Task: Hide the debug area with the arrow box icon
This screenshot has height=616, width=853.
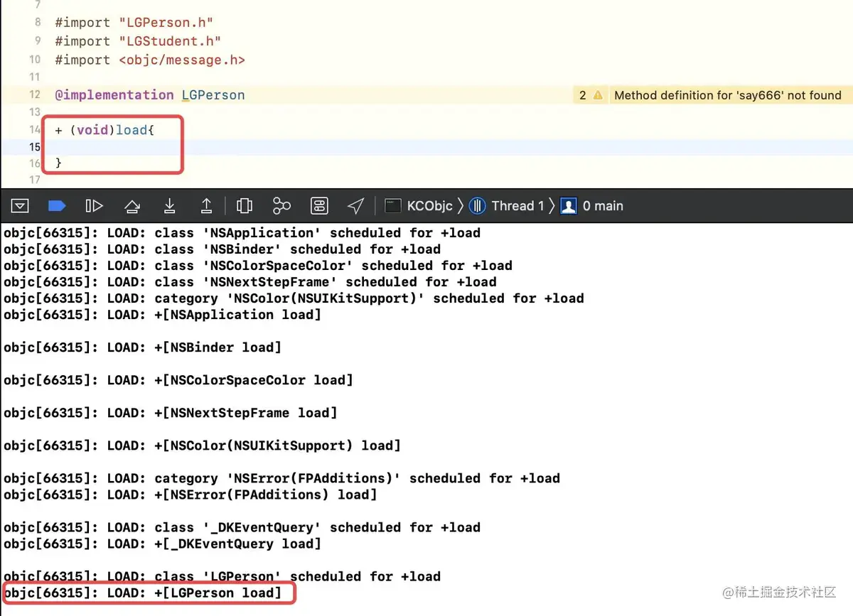Action: [x=21, y=206]
